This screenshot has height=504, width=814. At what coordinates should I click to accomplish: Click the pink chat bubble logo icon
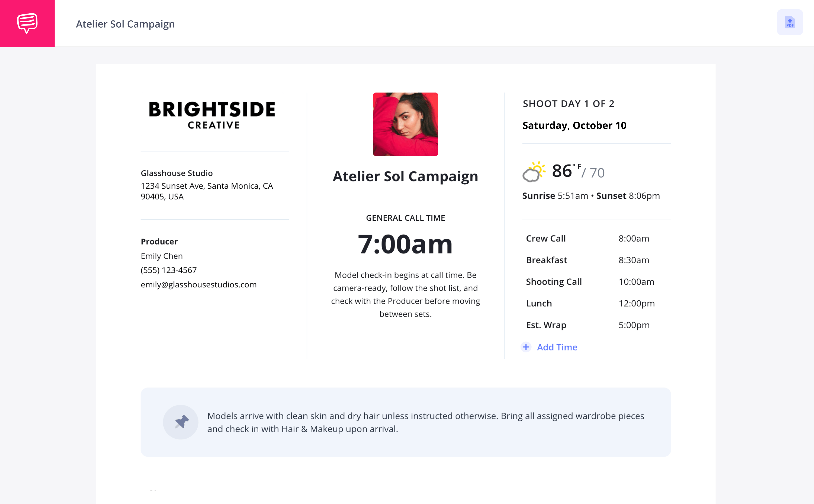click(27, 23)
